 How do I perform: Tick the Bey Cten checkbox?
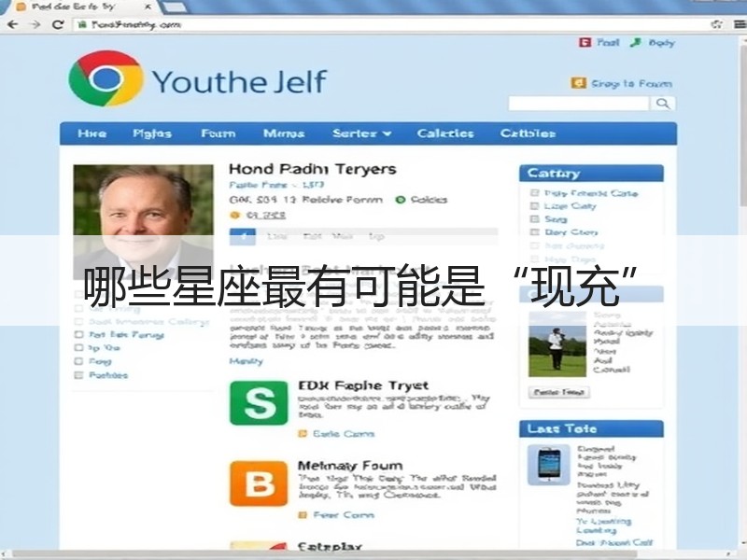point(534,231)
